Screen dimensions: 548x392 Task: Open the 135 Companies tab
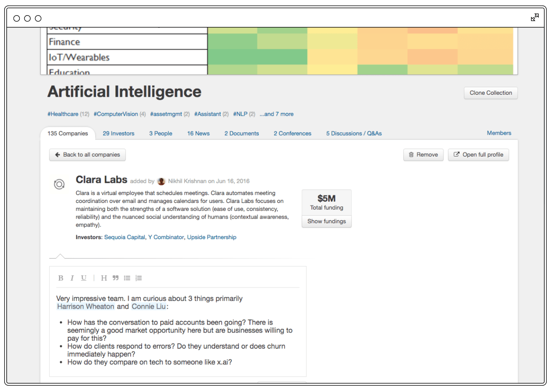point(68,133)
